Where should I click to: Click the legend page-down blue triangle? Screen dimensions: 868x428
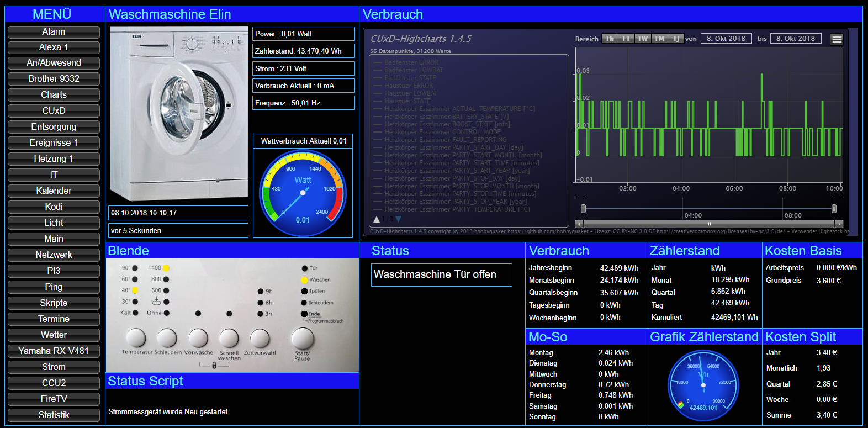[x=398, y=219]
